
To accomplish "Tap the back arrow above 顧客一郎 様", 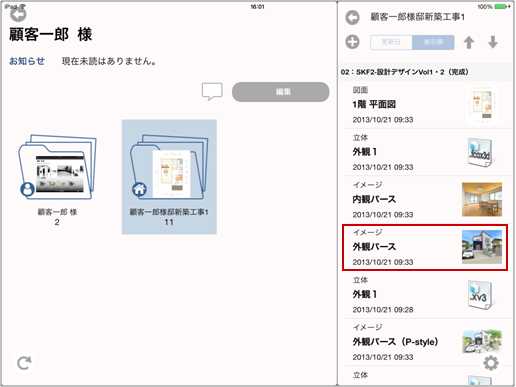I will pos(18,14).
